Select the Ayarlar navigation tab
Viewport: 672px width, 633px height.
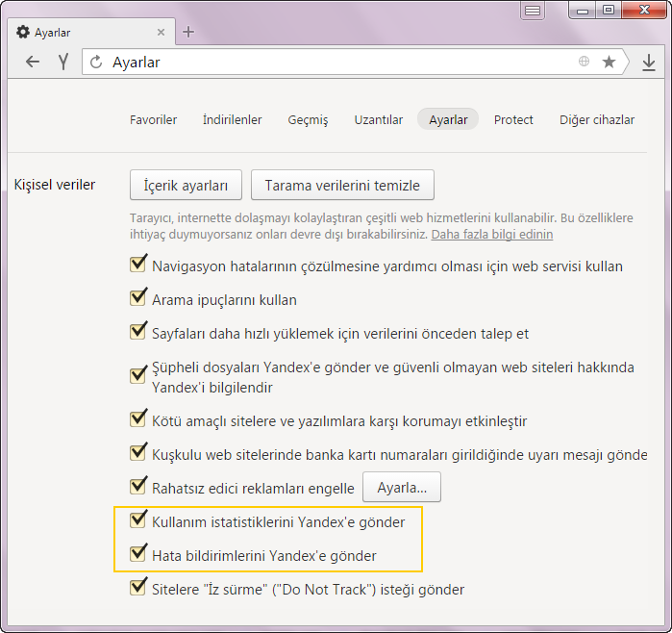click(448, 119)
